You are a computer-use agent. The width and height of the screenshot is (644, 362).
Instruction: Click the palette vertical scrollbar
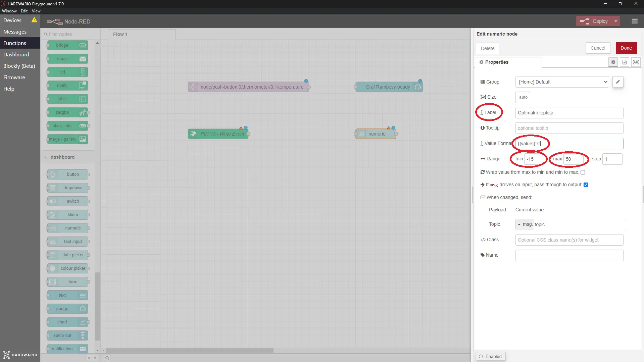point(98,306)
